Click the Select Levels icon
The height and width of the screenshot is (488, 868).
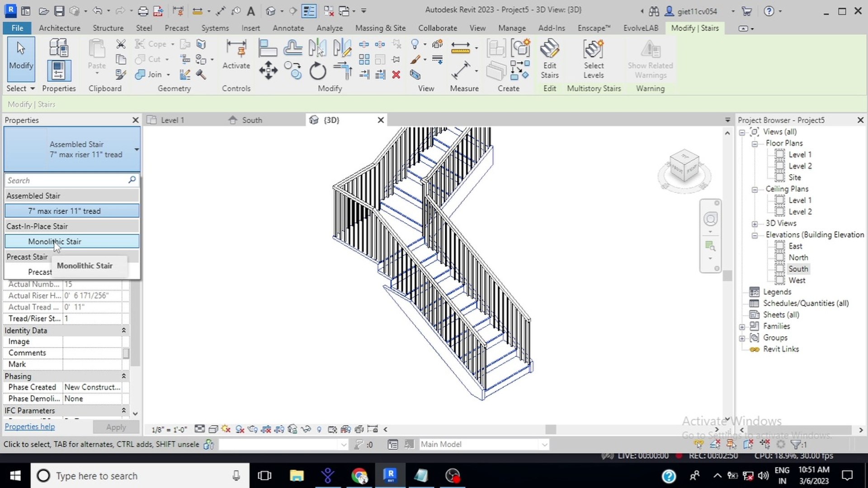click(x=594, y=56)
